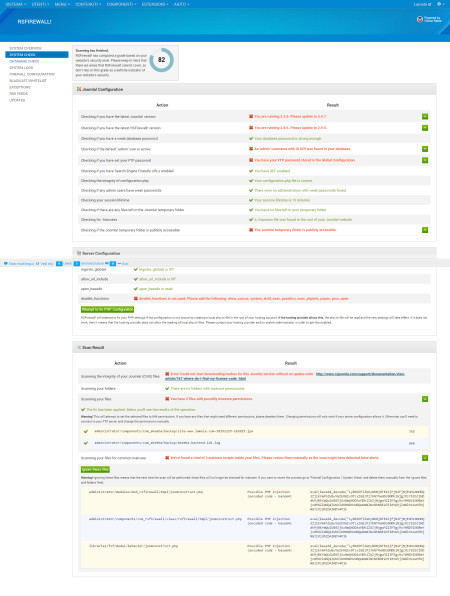Click the security grade 82 circular gauge

(x=162, y=60)
